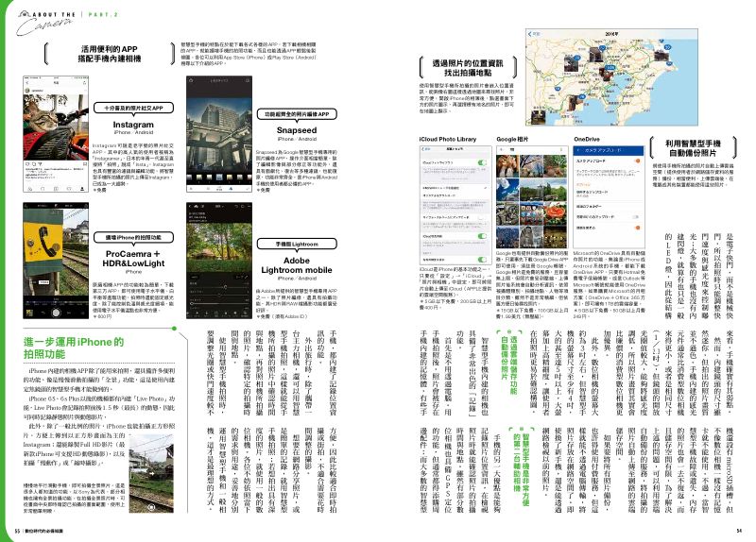Click the Snapseed app title
The height and width of the screenshot is (542, 756).
click(x=297, y=130)
